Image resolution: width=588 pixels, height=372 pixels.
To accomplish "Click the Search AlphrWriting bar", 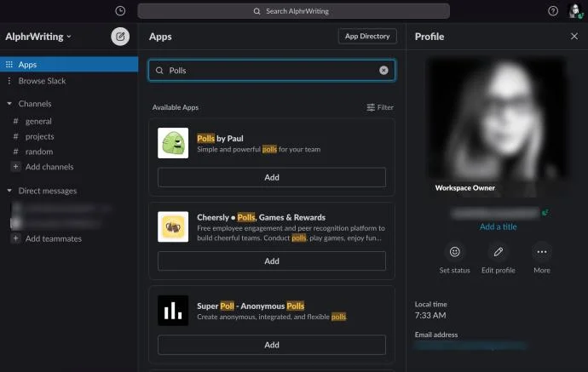I will 294,11.
